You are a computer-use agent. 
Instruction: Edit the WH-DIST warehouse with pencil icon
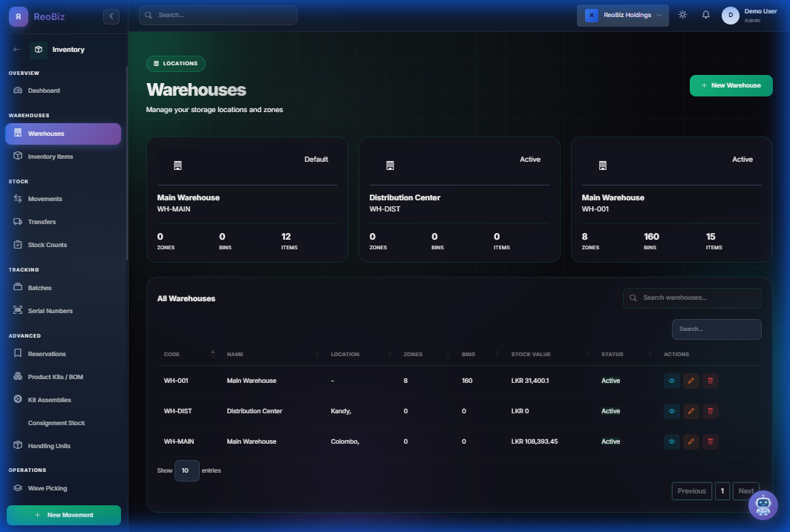click(x=691, y=411)
